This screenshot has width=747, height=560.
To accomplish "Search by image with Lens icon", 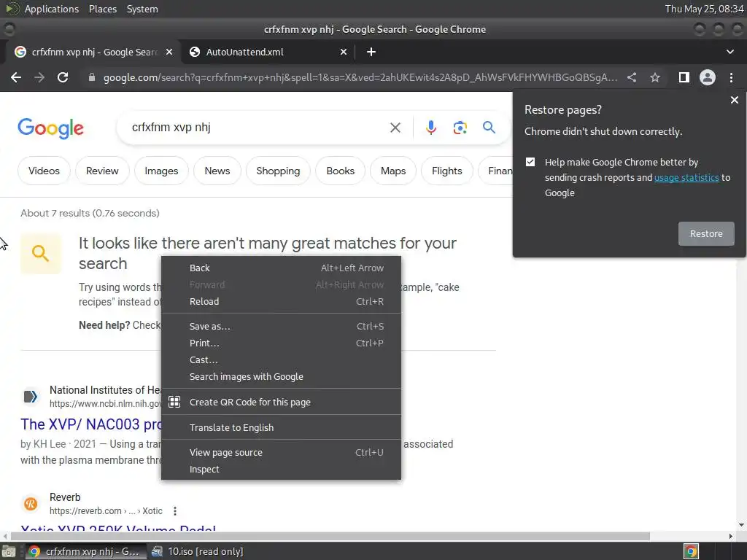I will click(460, 128).
